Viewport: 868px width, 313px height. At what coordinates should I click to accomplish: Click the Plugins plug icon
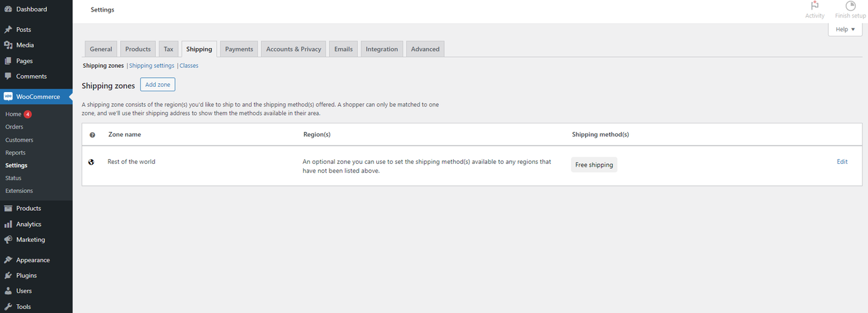pyautogui.click(x=8, y=276)
